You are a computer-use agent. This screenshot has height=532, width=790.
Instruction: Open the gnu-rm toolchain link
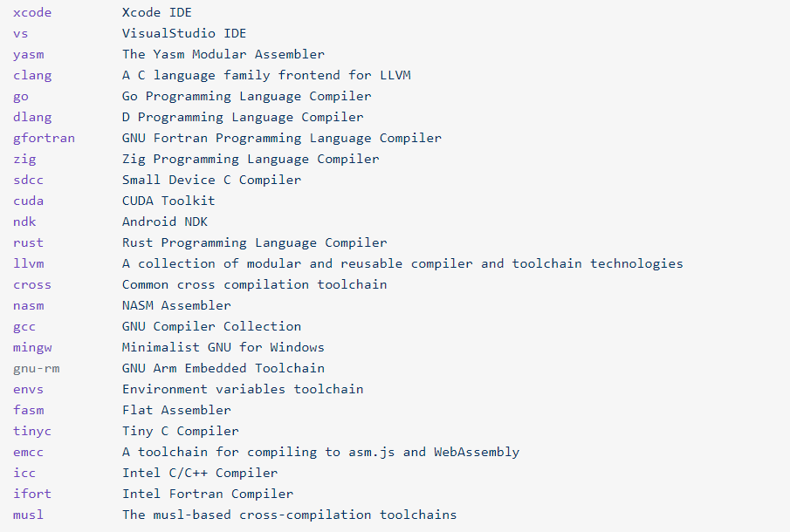[37, 369]
